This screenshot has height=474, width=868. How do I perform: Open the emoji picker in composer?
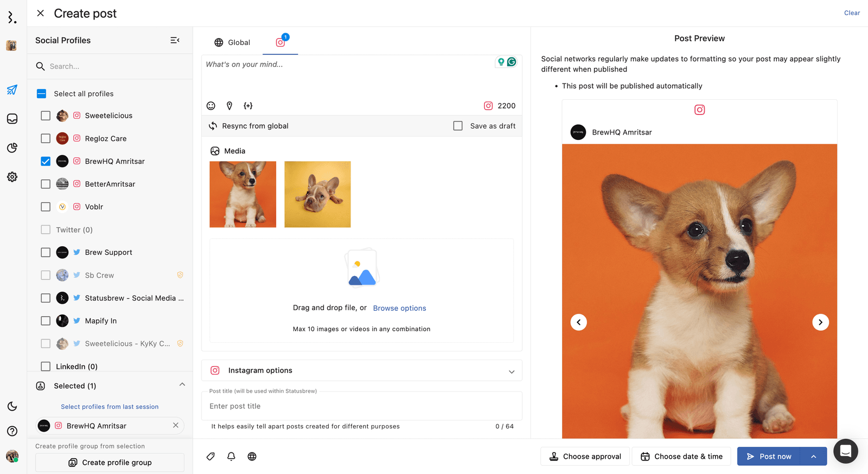point(211,106)
